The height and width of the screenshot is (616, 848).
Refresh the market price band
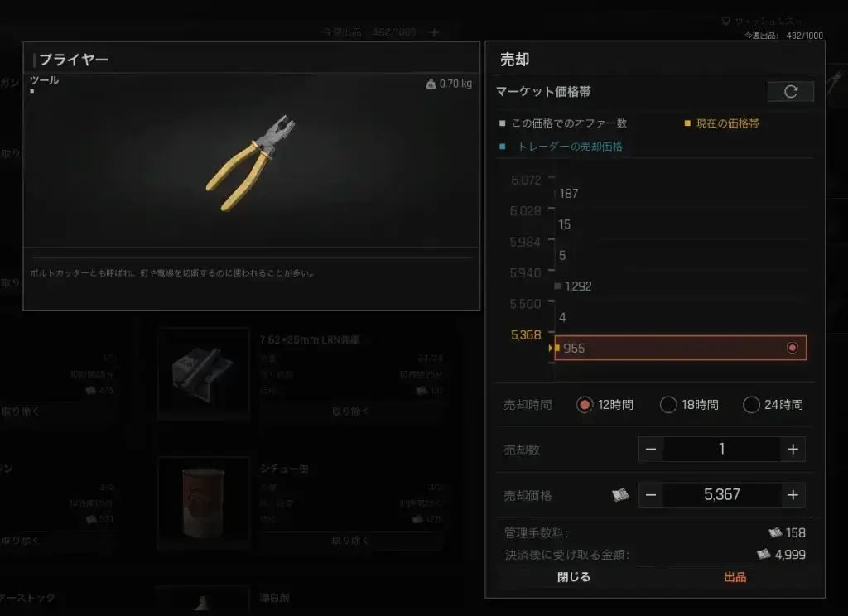click(x=790, y=91)
